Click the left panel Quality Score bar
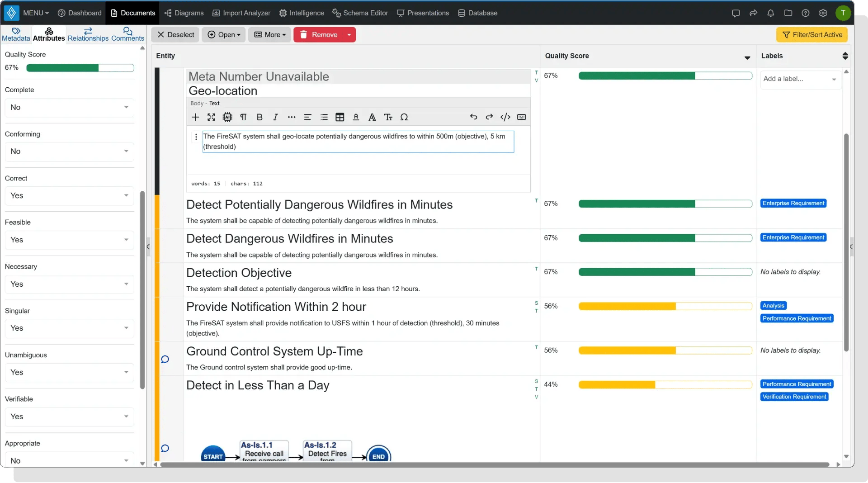This screenshot has height=483, width=868. coord(80,68)
